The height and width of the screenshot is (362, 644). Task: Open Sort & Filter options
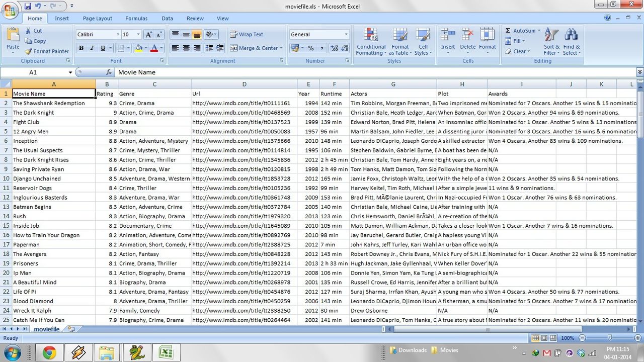(x=551, y=42)
